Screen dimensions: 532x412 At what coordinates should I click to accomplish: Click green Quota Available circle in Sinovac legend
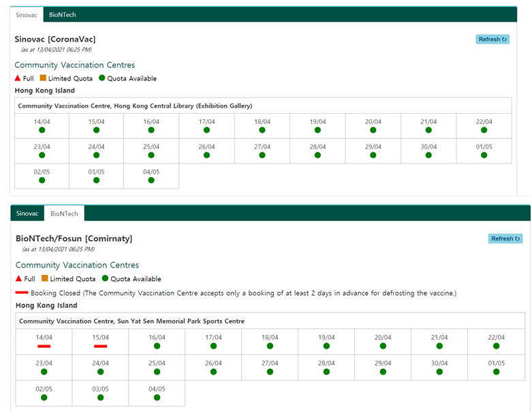point(101,78)
